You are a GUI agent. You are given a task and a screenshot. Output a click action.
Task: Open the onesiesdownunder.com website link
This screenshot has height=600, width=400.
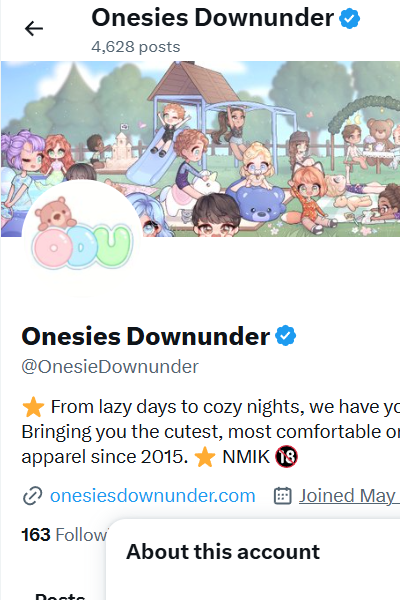click(153, 496)
